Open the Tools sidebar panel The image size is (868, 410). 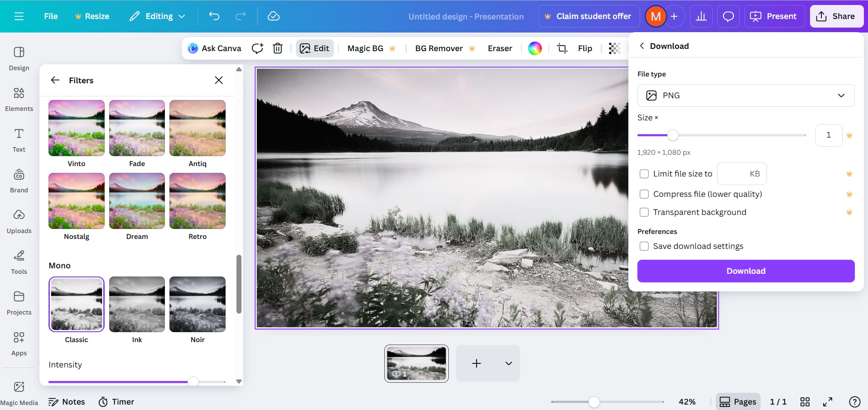coord(19,262)
